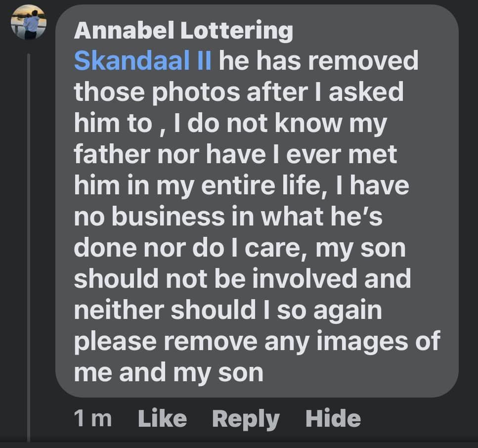Open the Skandaal II mention link
The width and height of the screenshot is (478, 448).
click(143, 61)
